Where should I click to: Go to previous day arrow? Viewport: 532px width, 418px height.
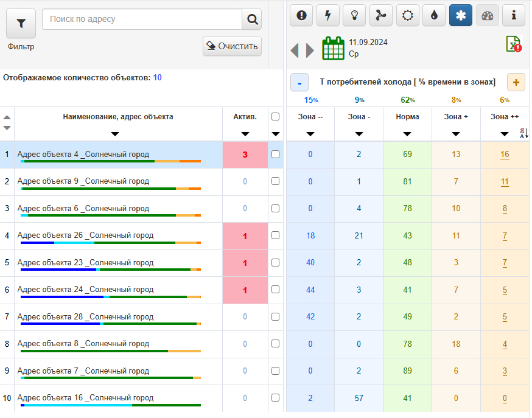pyautogui.click(x=295, y=50)
